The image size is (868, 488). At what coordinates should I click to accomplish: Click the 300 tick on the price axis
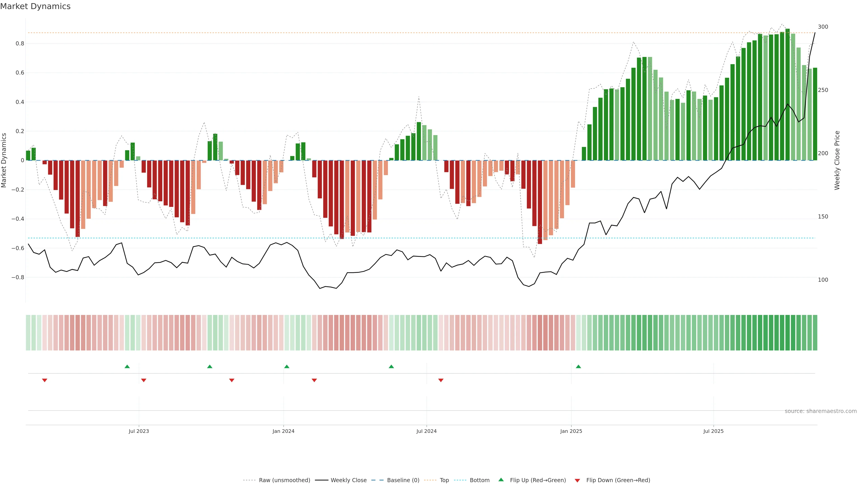point(823,27)
